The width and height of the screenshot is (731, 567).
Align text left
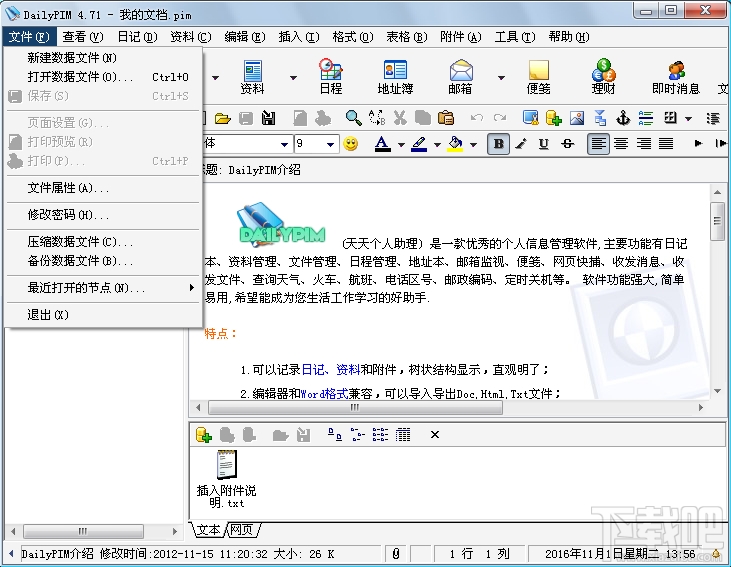point(598,144)
